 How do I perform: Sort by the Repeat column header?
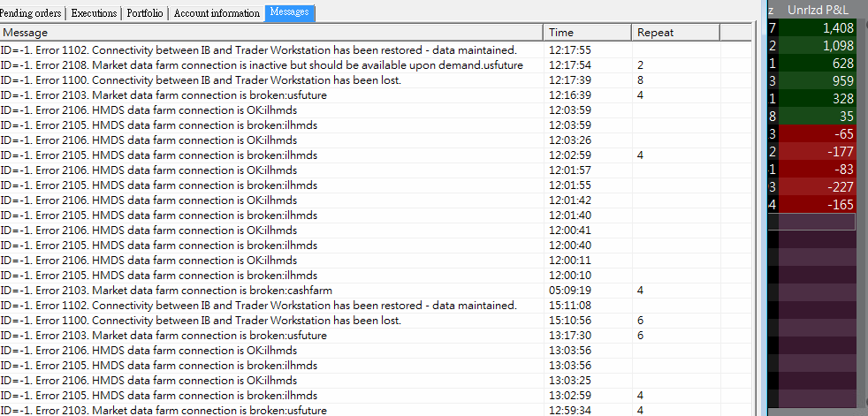[676, 33]
